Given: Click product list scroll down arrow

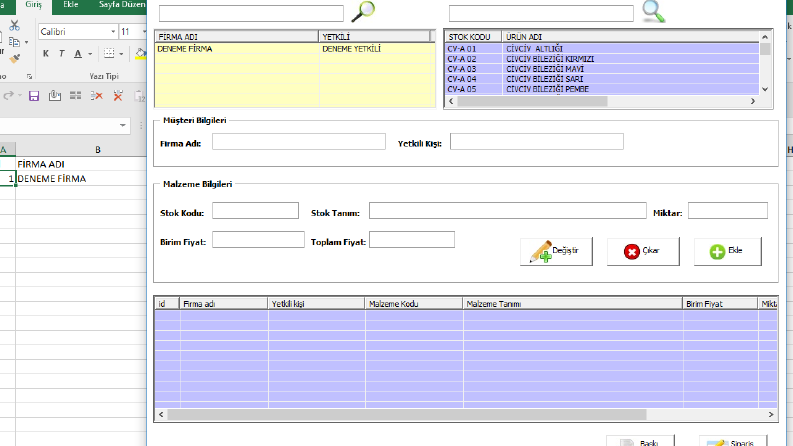Looking at the screenshot, I should click(x=765, y=89).
